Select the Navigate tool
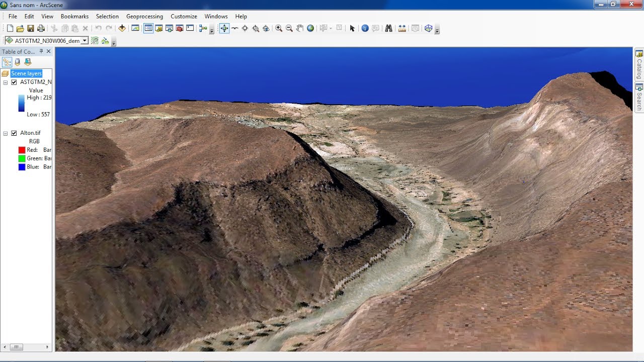The height and width of the screenshot is (362, 644). click(224, 28)
